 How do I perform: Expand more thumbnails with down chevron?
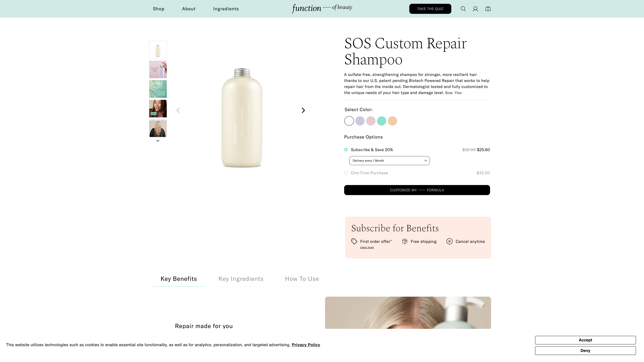(x=158, y=141)
